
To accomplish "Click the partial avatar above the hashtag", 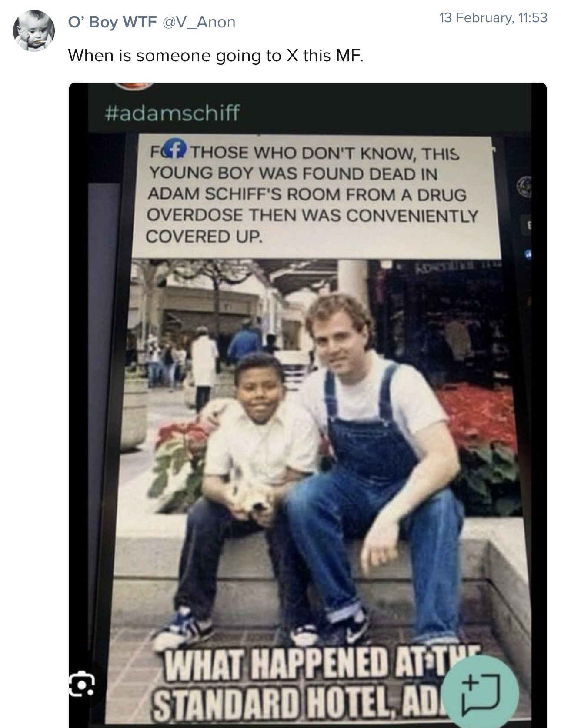I will pyautogui.click(x=134, y=86).
